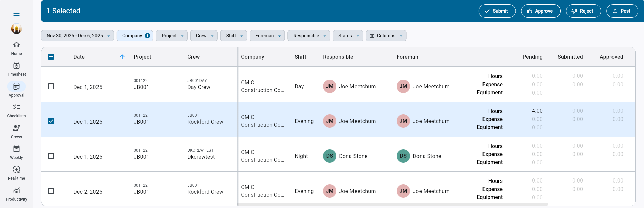Open the Project filter dropdown

click(172, 36)
